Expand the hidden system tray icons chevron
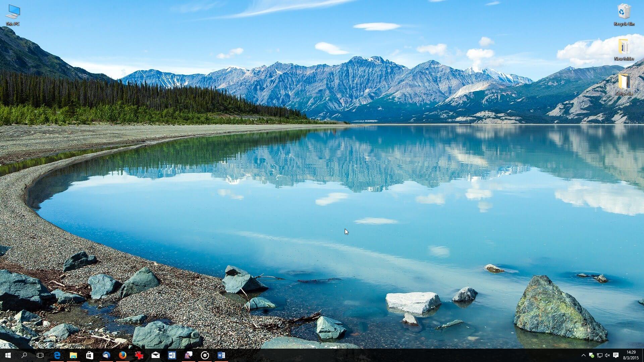 tap(583, 355)
